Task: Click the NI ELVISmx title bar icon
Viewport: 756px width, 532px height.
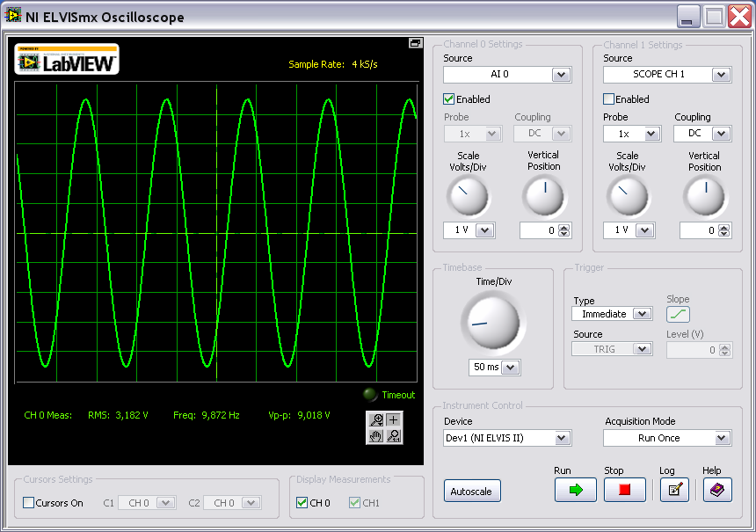Action: pos(13,16)
